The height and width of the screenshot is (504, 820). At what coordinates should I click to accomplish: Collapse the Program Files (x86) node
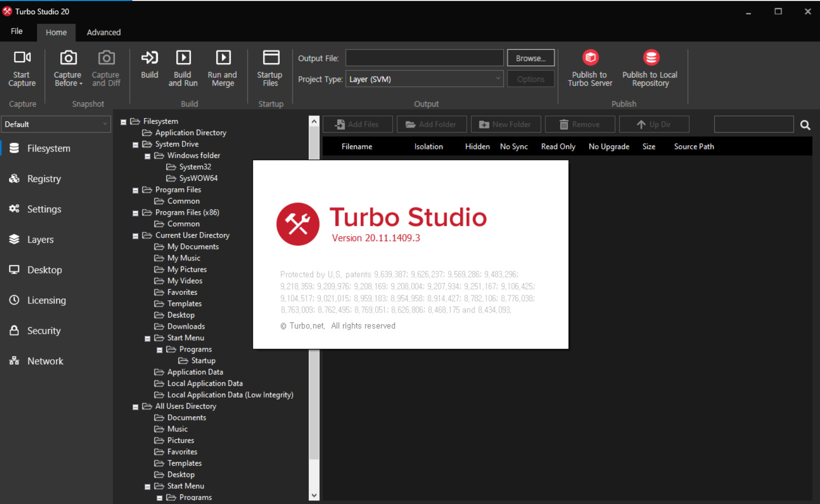pos(135,213)
